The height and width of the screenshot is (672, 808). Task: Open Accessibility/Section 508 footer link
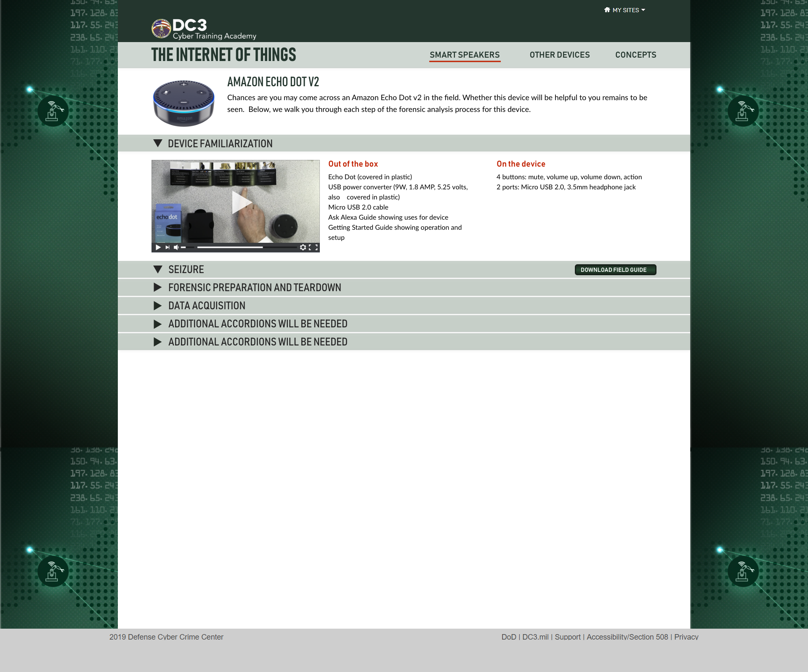coord(627,637)
